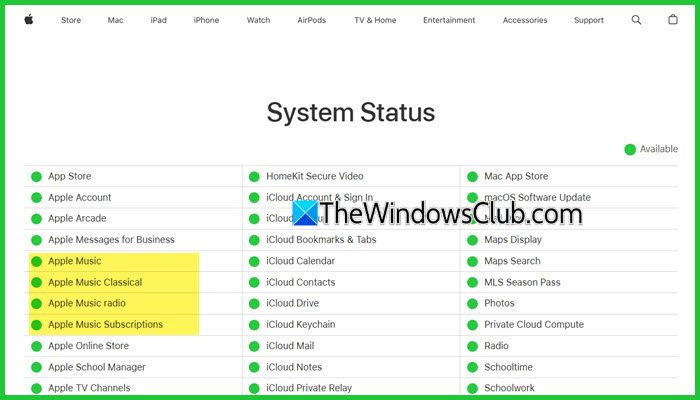Click the status dot beside Apple Online Store

[x=36, y=346]
